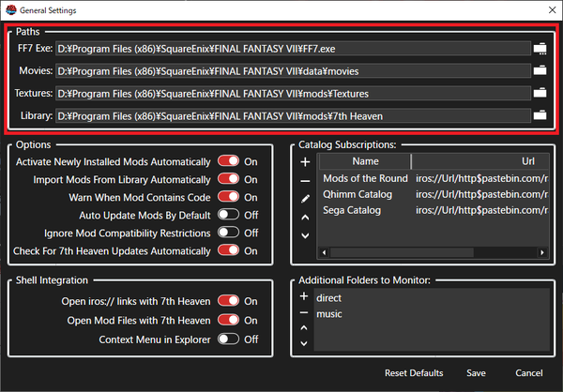Click the Textures path field

point(293,94)
